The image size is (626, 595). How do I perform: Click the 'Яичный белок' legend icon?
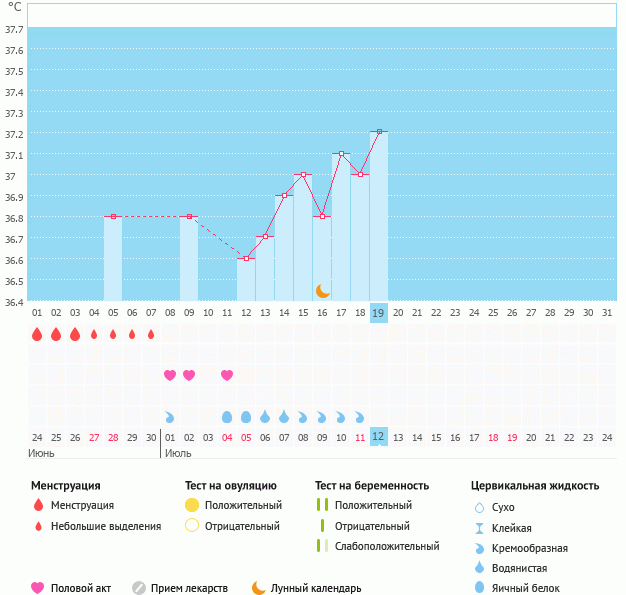point(480,588)
